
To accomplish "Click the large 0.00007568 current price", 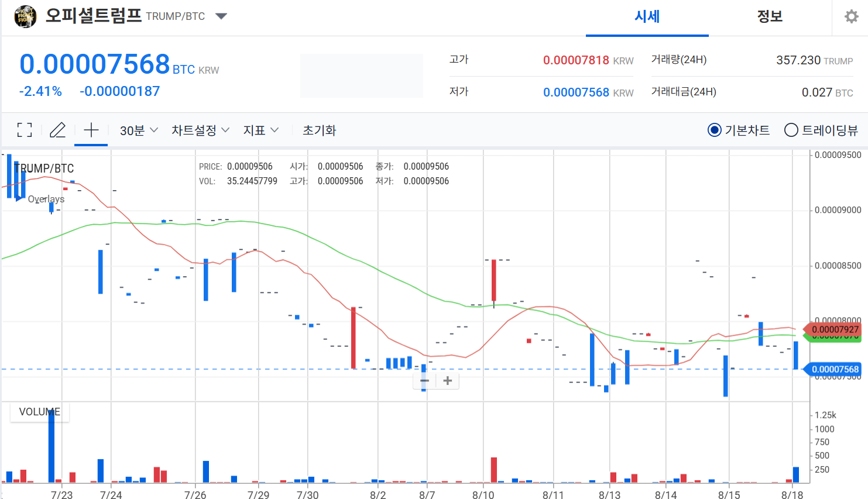I will click(x=95, y=64).
